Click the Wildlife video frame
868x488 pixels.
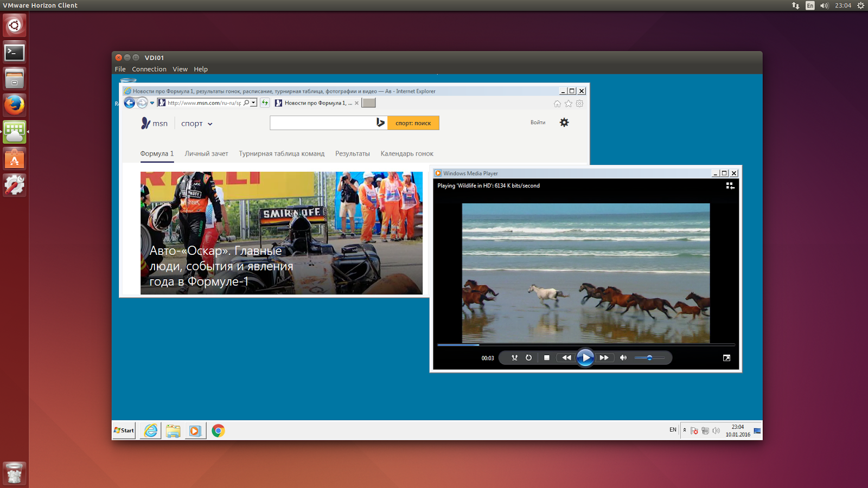coord(586,273)
